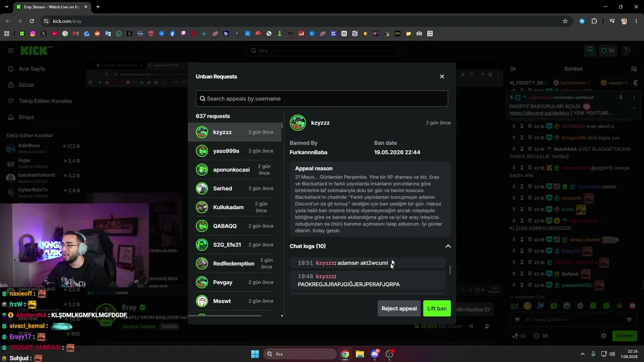
Task: Go to Ana Sayfa in sidebar
Action: (x=32, y=69)
